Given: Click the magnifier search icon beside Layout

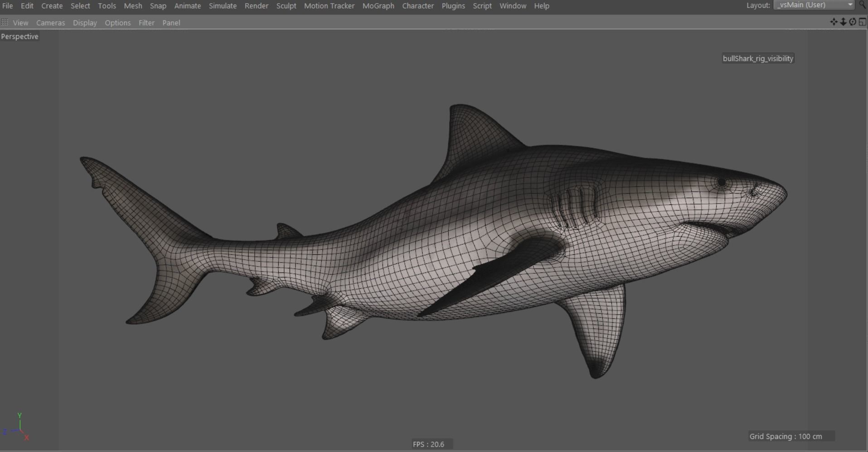Looking at the screenshot, I should pos(863,5).
